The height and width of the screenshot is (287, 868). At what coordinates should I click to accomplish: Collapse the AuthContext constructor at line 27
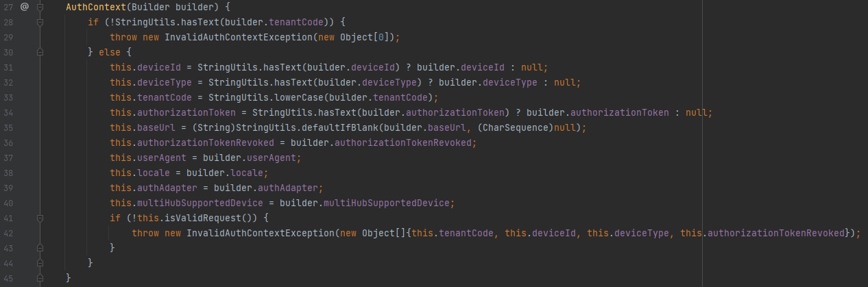click(40, 7)
